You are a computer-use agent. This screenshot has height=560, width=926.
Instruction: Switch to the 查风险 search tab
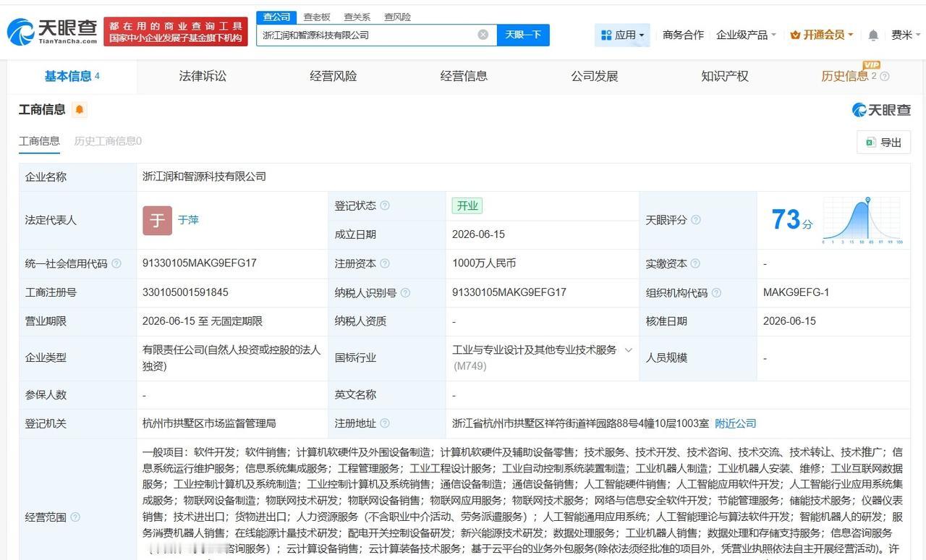point(397,17)
